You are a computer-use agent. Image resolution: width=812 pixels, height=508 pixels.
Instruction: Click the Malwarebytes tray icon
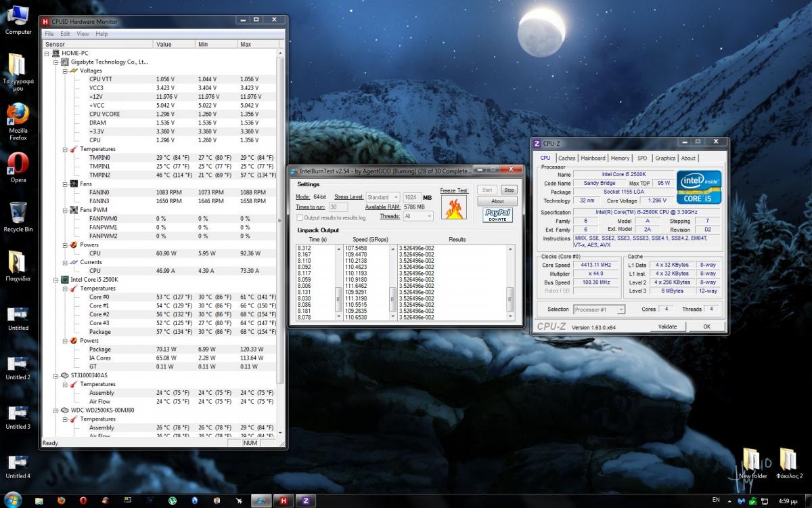741,501
